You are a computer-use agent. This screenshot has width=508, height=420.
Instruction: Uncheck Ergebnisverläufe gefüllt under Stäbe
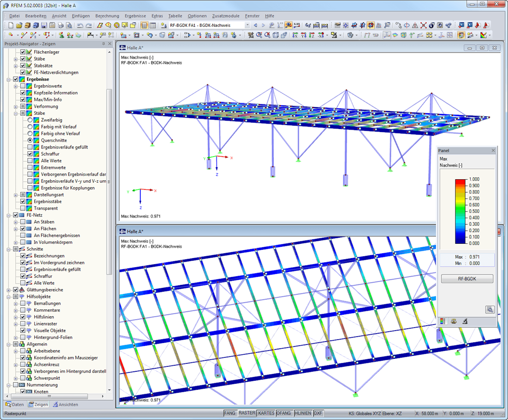30,147
